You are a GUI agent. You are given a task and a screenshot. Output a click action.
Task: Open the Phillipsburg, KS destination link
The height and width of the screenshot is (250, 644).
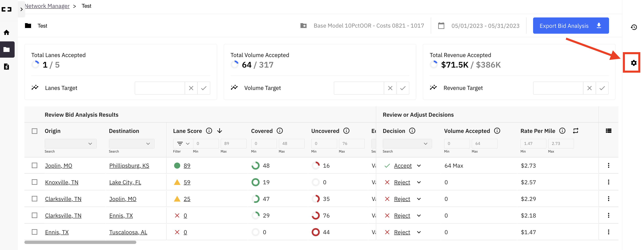pyautogui.click(x=129, y=166)
